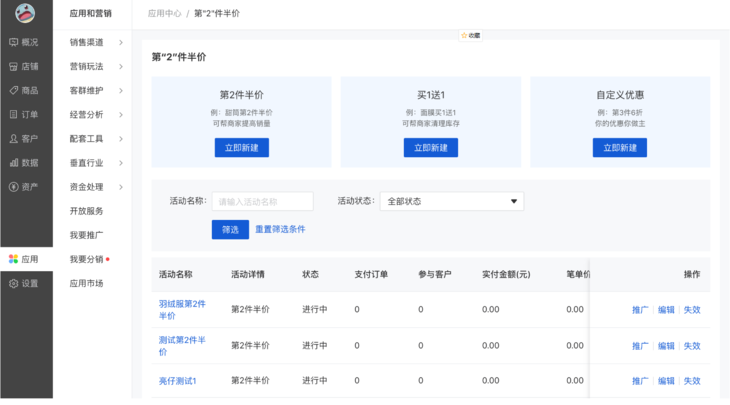Viewport: 730px width, 405px height.
Task: Open the 活动状态 dropdown
Action: pyautogui.click(x=451, y=201)
